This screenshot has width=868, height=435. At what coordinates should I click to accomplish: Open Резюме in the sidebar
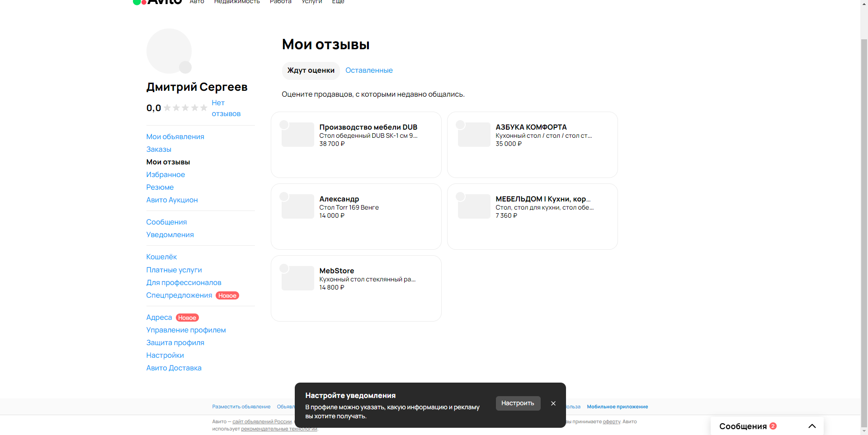(160, 187)
